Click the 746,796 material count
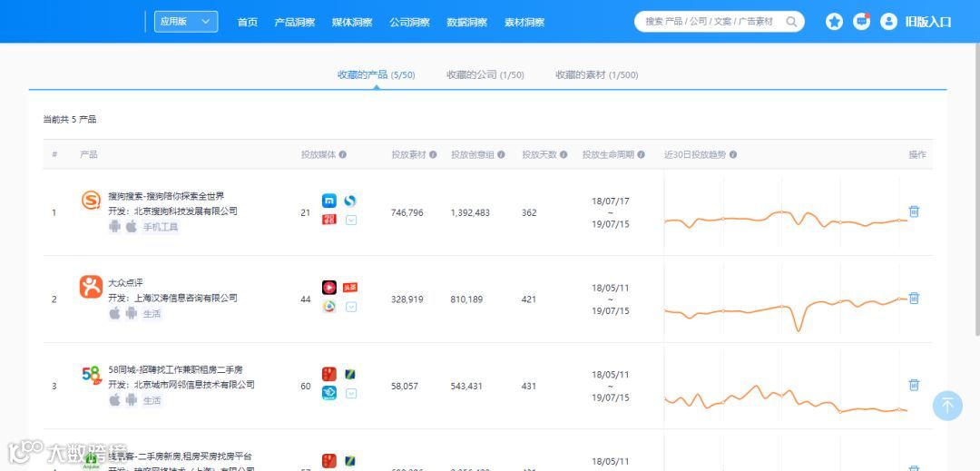Viewport: 980px width, 471px height. (407, 212)
